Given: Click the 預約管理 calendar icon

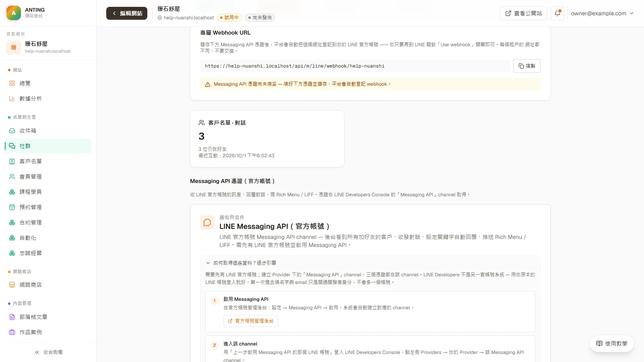Looking at the screenshot, I should [x=12, y=207].
